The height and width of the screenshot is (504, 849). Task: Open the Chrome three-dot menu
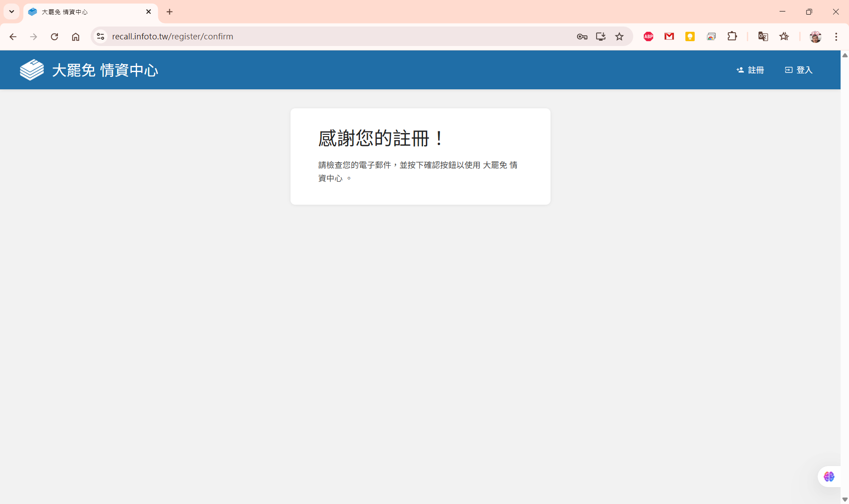pyautogui.click(x=836, y=37)
